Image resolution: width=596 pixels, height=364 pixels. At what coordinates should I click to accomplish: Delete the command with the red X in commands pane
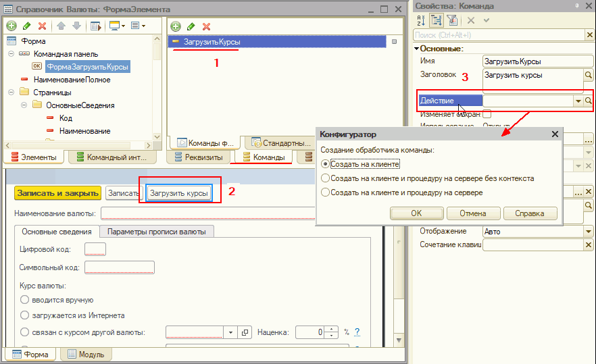(206, 26)
